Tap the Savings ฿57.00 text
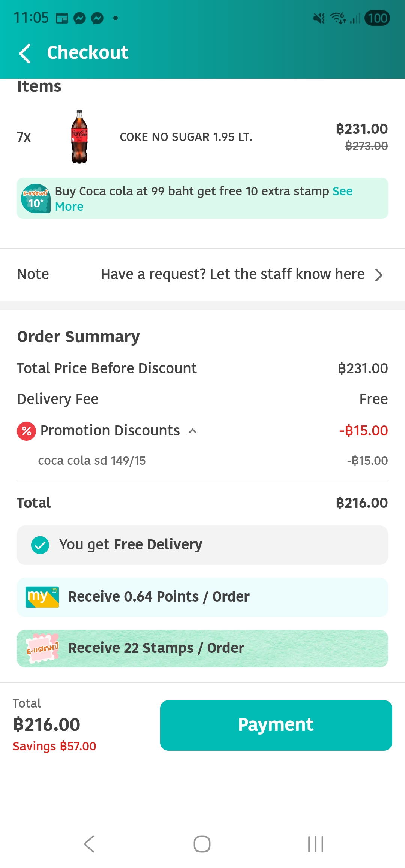This screenshot has width=405, height=868. click(55, 746)
